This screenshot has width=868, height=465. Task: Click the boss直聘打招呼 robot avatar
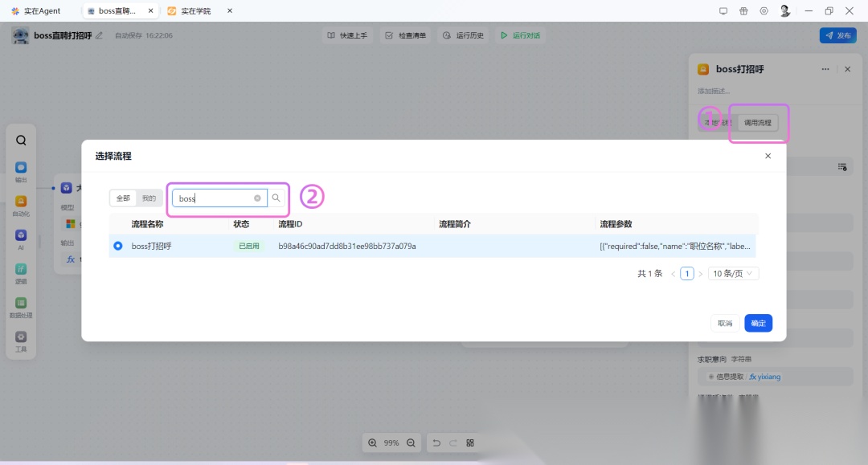coord(20,35)
